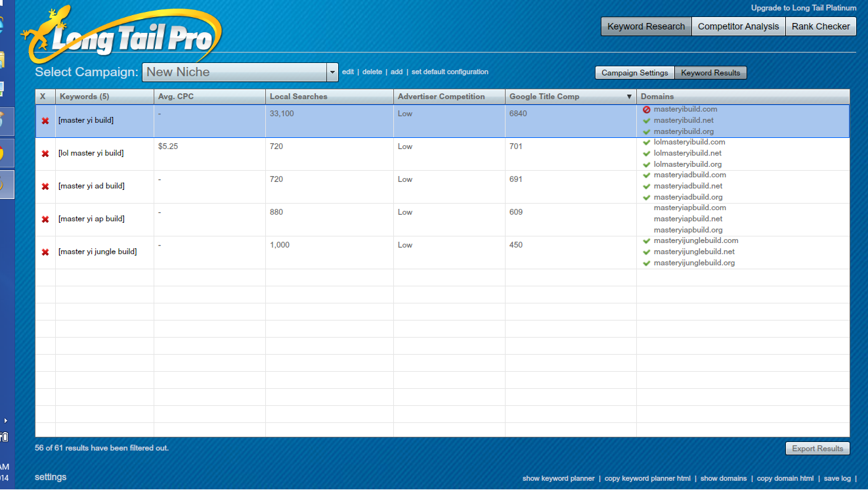This screenshot has height=490, width=868.
Task: Click the Long Tail Pro gecko logo
Action: 121,35
